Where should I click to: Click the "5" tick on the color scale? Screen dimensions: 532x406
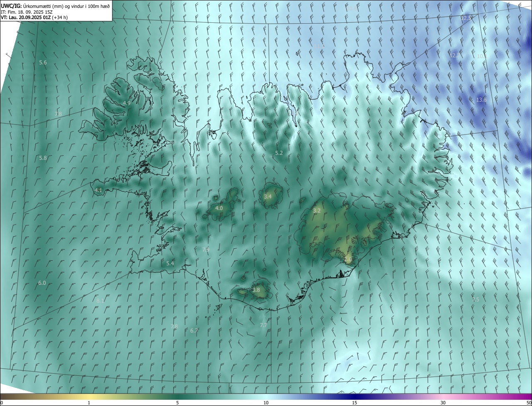(x=177, y=403)
